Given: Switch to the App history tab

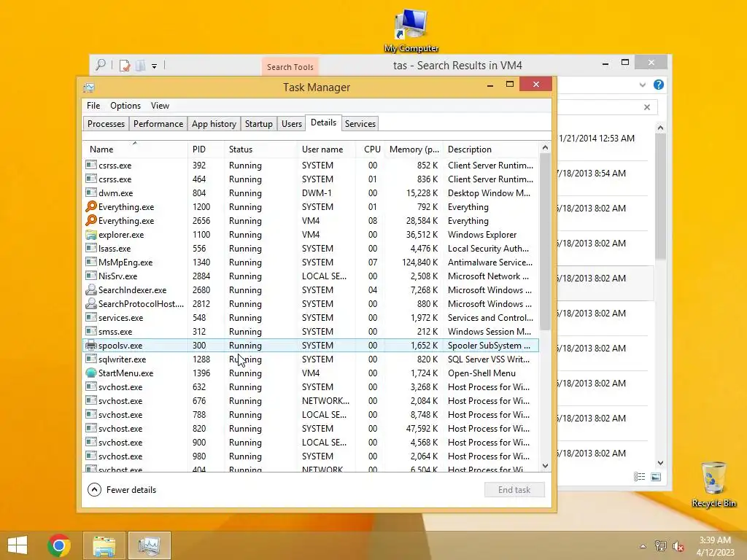Looking at the screenshot, I should [x=214, y=124].
